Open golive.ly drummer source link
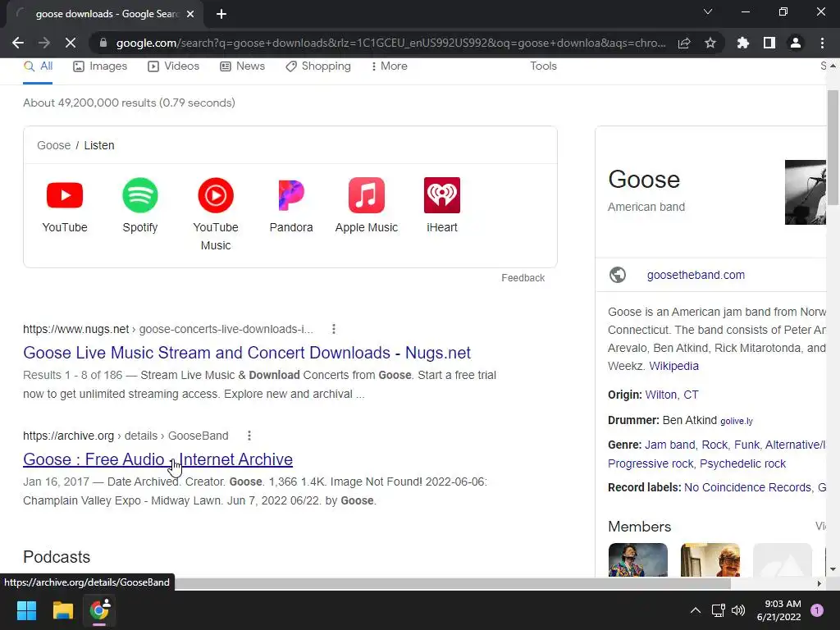 coord(737,421)
